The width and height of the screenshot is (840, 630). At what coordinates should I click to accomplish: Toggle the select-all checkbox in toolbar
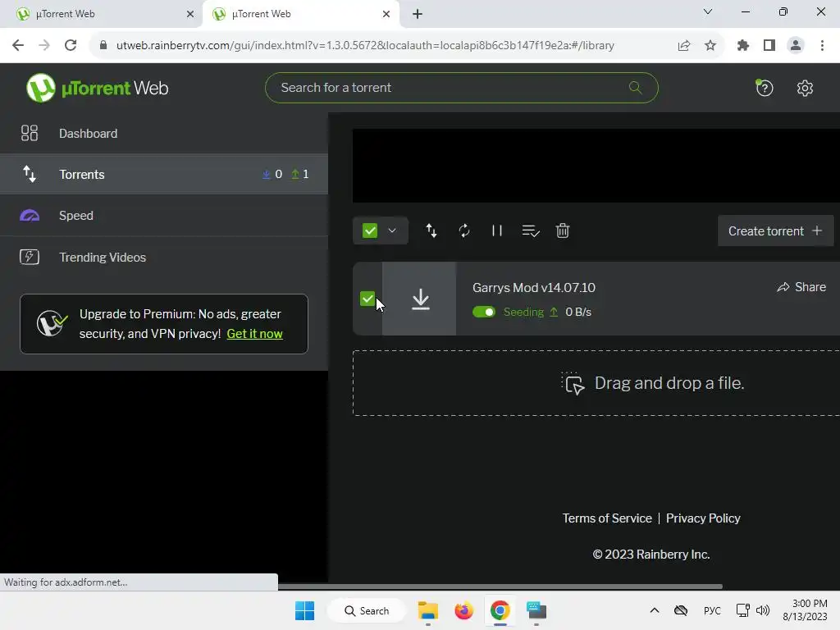tap(370, 231)
